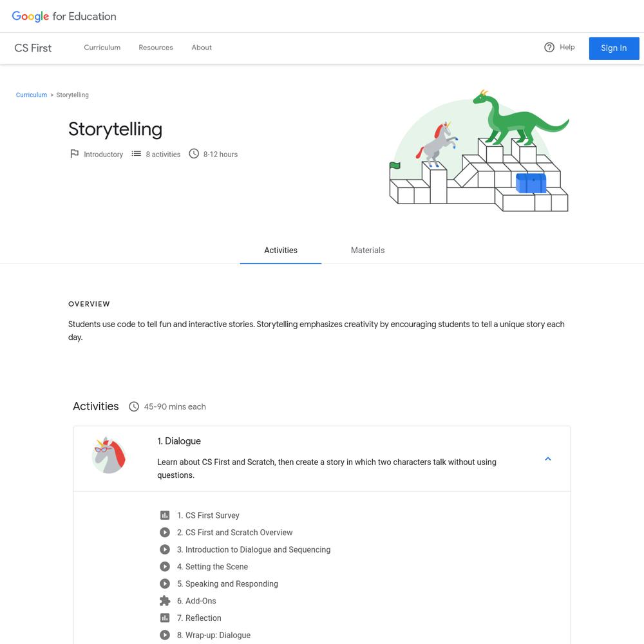
Task: Click the chart icon beside Reflection
Action: click(165, 618)
